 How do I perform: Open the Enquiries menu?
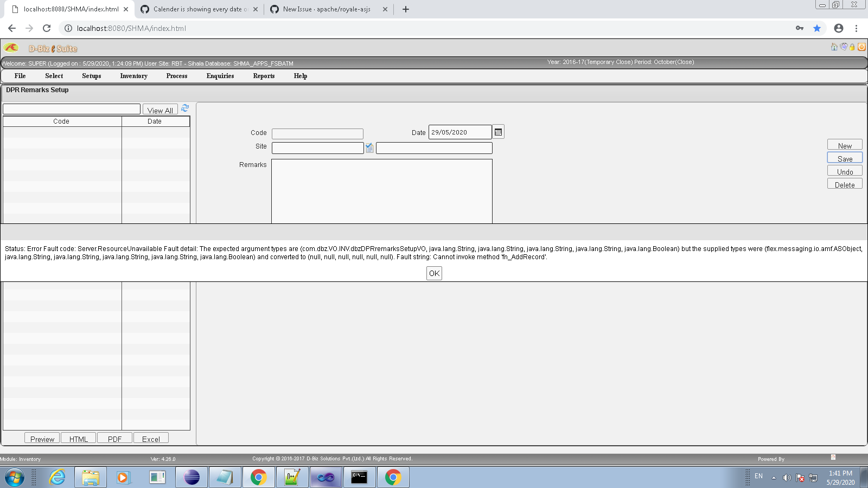(x=220, y=76)
